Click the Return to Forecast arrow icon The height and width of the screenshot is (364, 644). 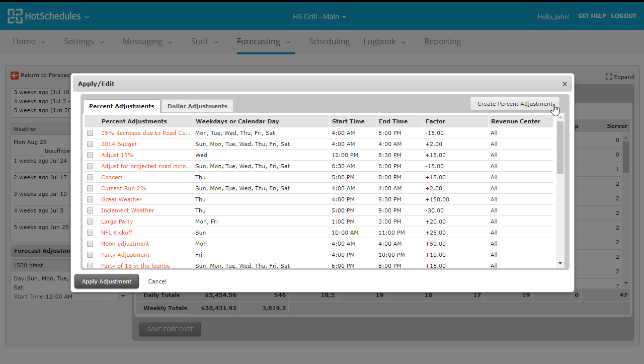15,75
